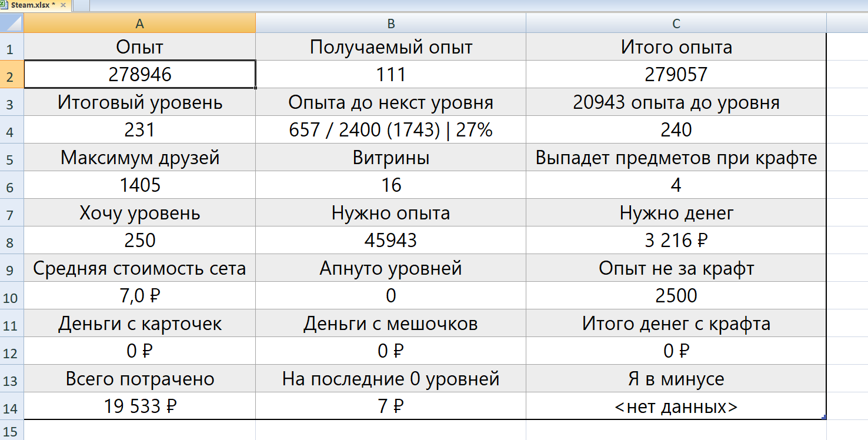Click the 'Всего потрачено' value 19 533 ₽
The width and height of the screenshot is (868, 440).
click(x=139, y=406)
